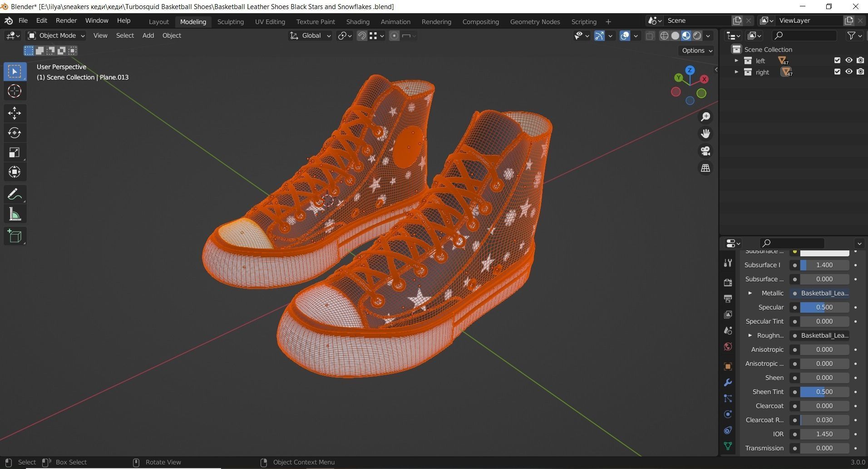This screenshot has height=469, width=868.
Task: Click the outliner search field
Action: pyautogui.click(x=804, y=35)
